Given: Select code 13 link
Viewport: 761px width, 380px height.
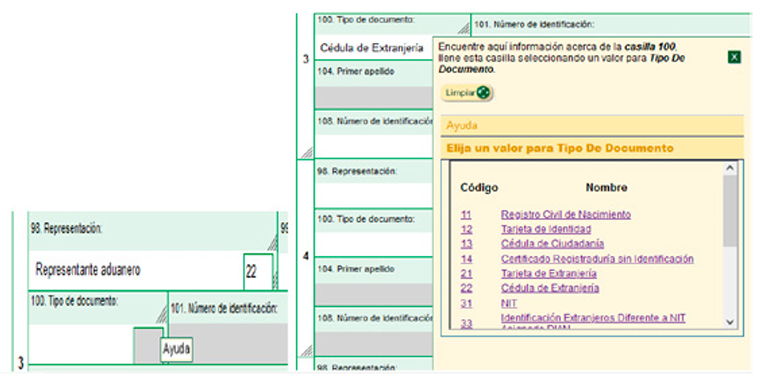Looking at the screenshot, I should [x=466, y=244].
